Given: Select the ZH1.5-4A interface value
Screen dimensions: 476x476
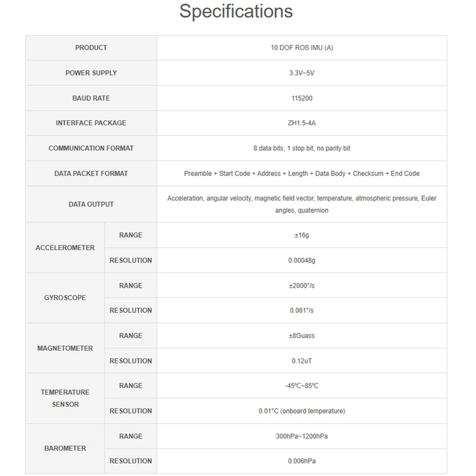Looking at the screenshot, I should pyautogui.click(x=302, y=123).
